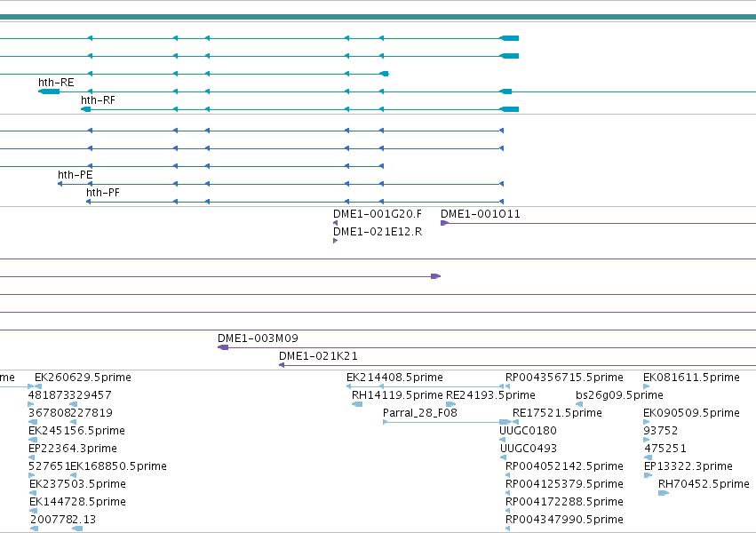Select the hth-RF transcript label
Screen dimensions: 756x533
tap(98, 100)
